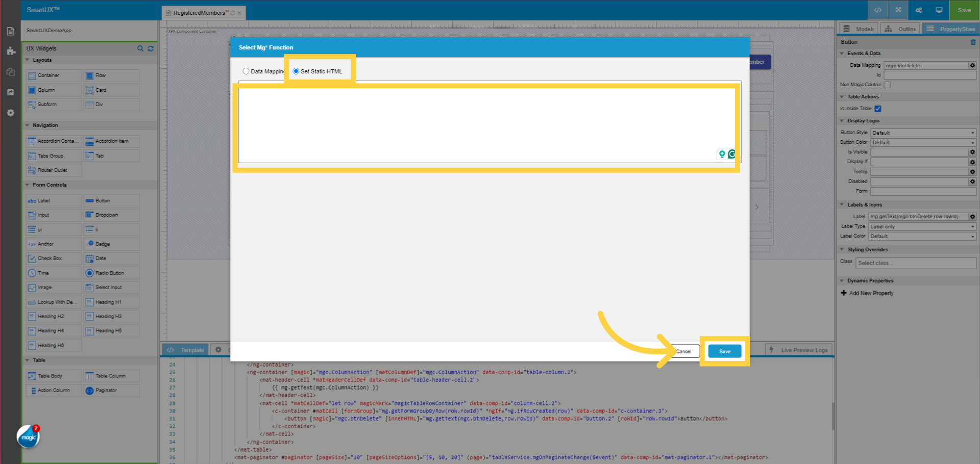Switch to the PropertySheet tab

(x=950, y=29)
